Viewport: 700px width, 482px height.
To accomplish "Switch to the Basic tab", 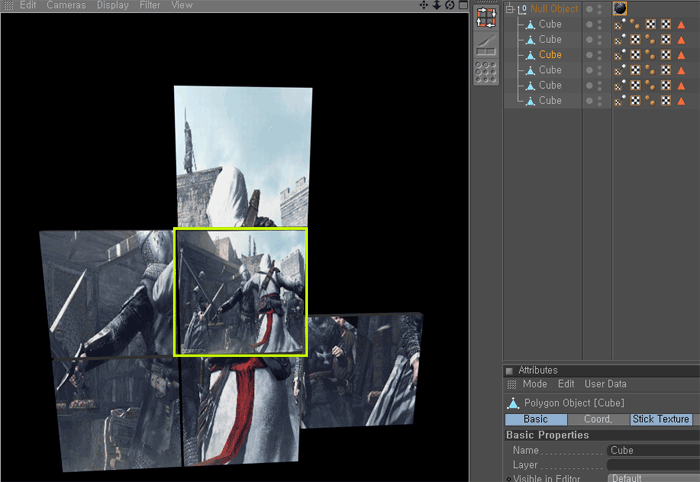I will (x=536, y=419).
